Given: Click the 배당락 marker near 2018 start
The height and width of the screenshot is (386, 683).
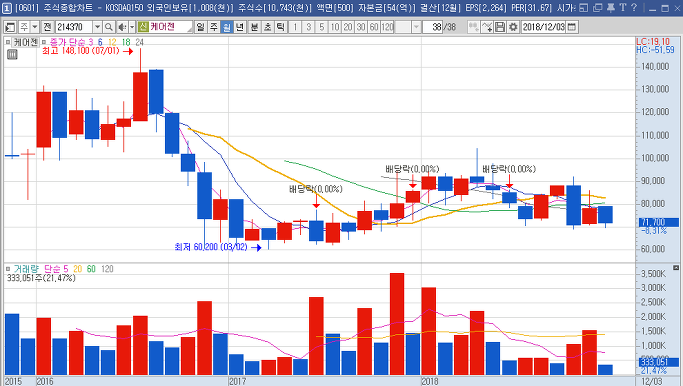Looking at the screenshot, I should point(412,169).
